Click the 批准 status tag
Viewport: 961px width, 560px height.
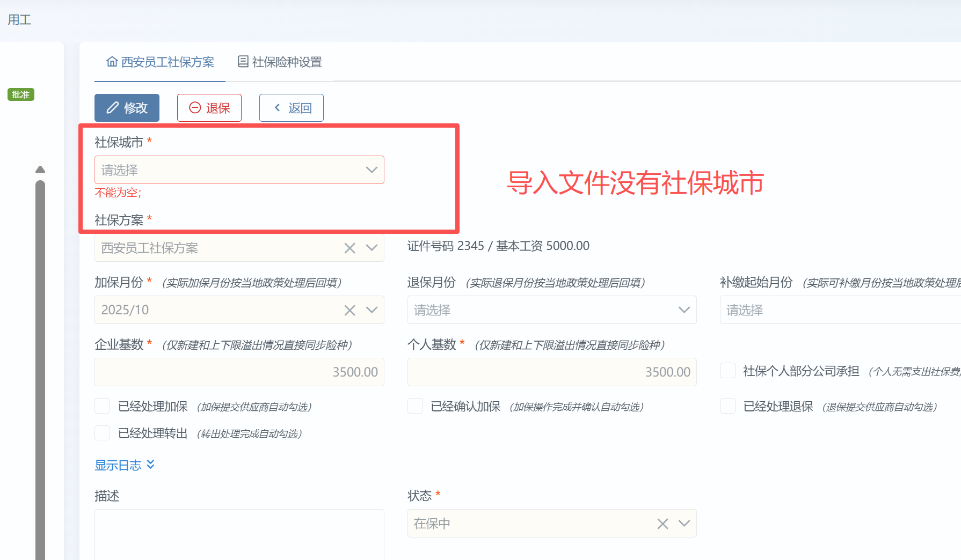point(21,94)
